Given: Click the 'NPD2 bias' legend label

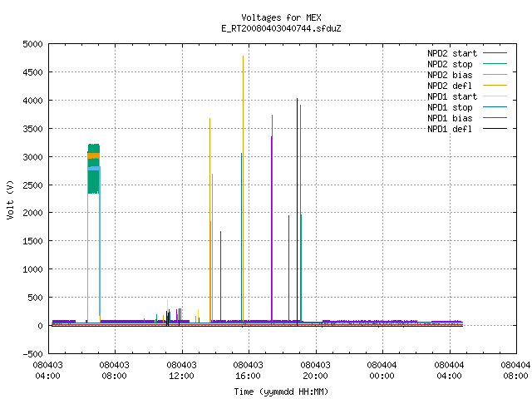Looking at the screenshot, I should (x=450, y=75).
